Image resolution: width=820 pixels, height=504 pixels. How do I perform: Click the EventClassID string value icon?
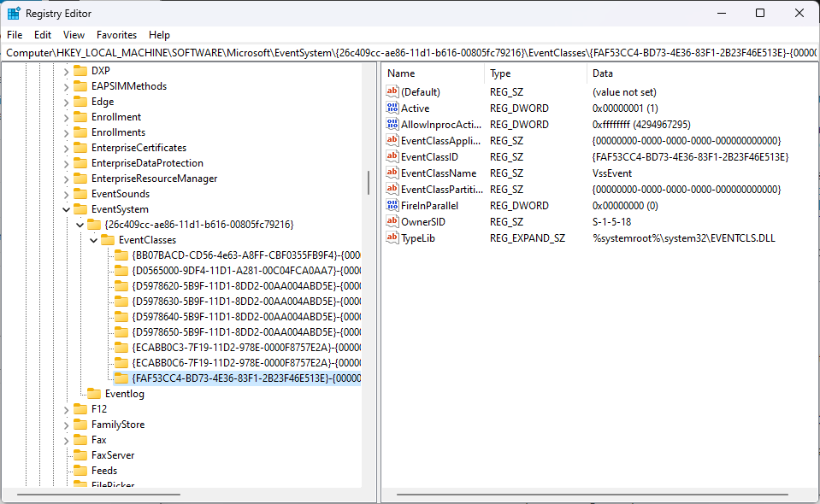point(392,157)
